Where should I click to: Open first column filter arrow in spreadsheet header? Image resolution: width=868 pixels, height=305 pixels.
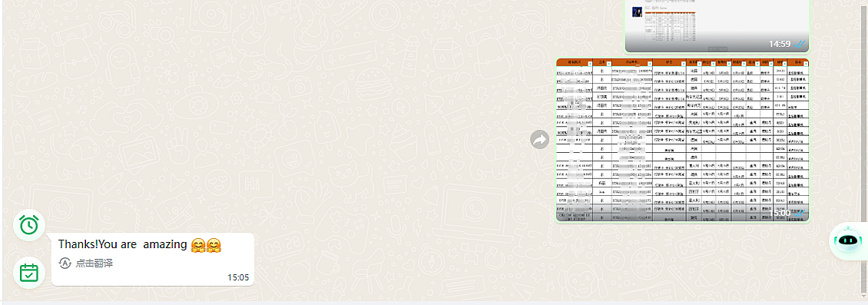(x=590, y=65)
